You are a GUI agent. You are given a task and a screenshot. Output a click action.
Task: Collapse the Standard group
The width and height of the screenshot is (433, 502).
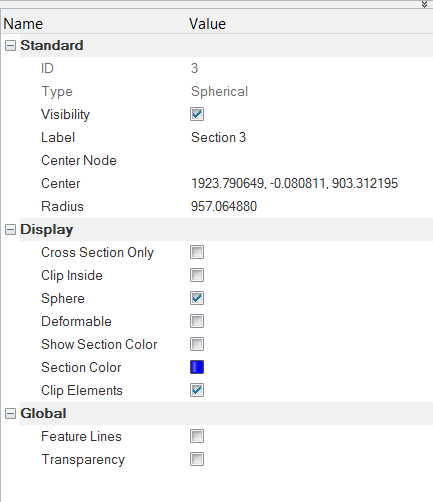click(x=10, y=46)
